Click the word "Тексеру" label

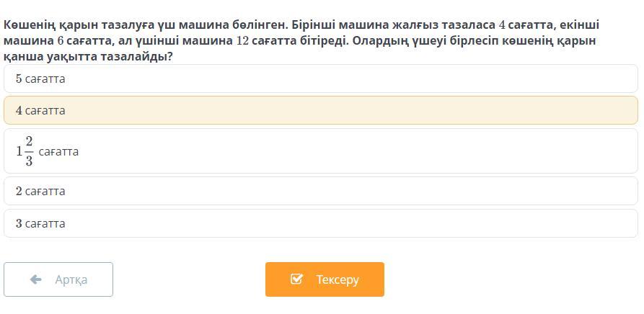pyautogui.click(x=338, y=279)
